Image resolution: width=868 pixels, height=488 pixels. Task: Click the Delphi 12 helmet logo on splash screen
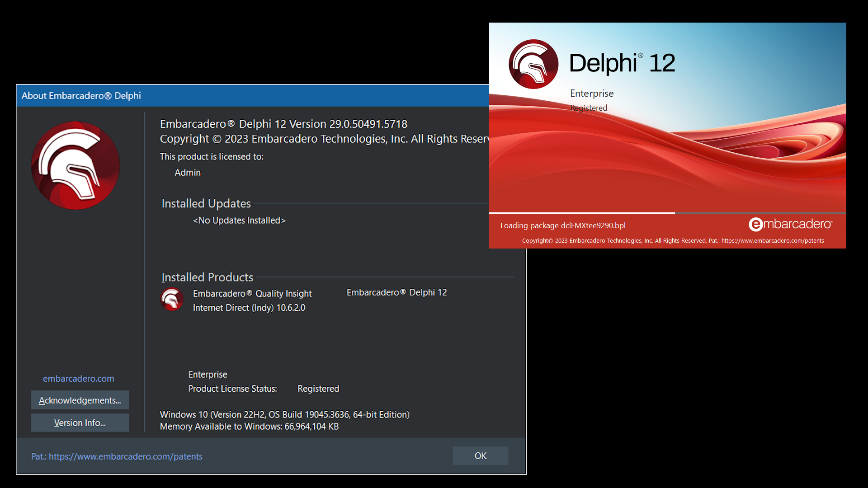point(533,64)
